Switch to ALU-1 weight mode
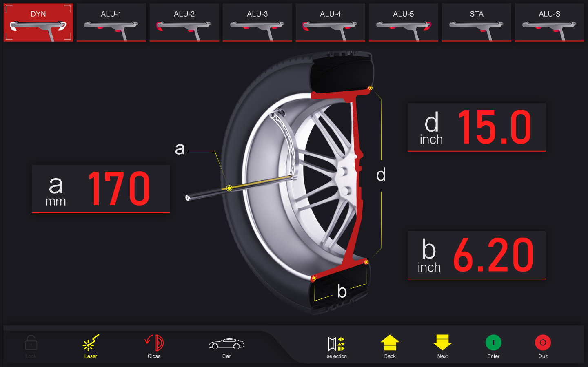 pyautogui.click(x=111, y=22)
